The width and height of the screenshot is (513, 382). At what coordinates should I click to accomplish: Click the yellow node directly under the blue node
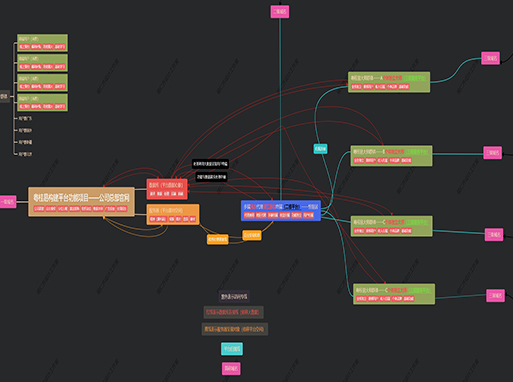[252, 235]
